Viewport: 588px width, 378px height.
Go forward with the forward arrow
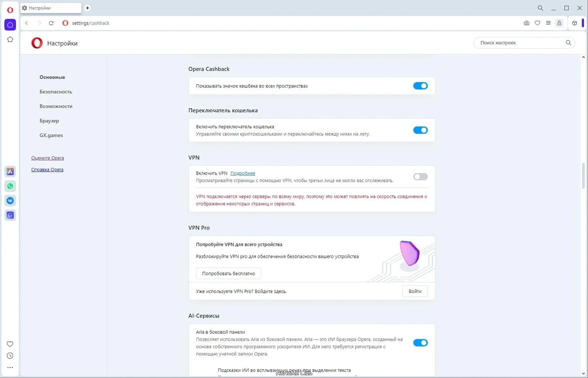point(40,23)
